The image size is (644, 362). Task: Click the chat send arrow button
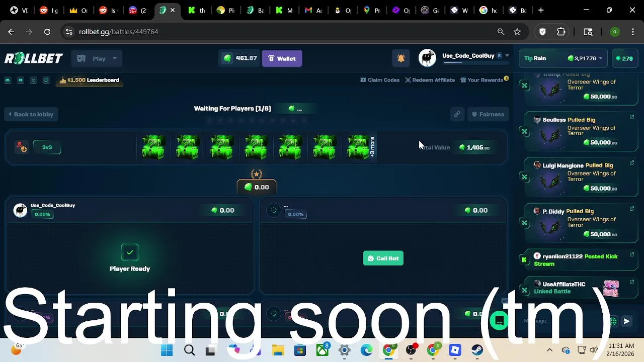(x=626, y=321)
